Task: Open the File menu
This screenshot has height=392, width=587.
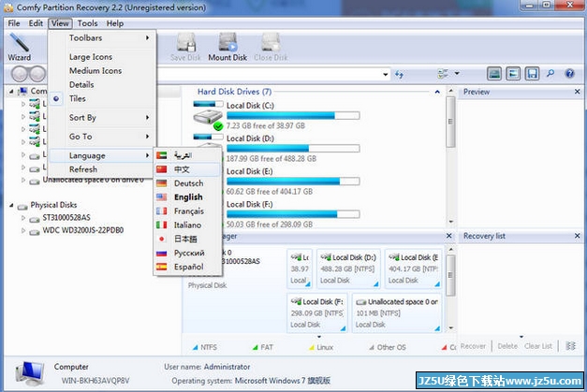Action: point(14,23)
